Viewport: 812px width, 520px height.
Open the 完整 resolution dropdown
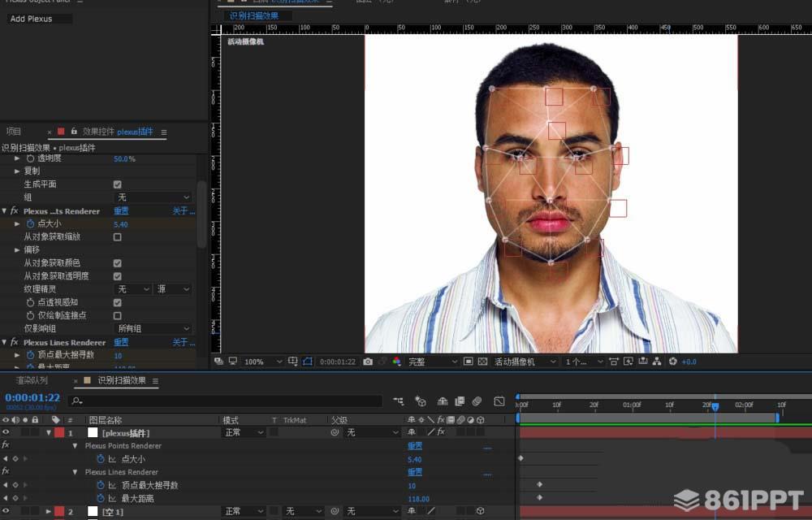tap(433, 362)
